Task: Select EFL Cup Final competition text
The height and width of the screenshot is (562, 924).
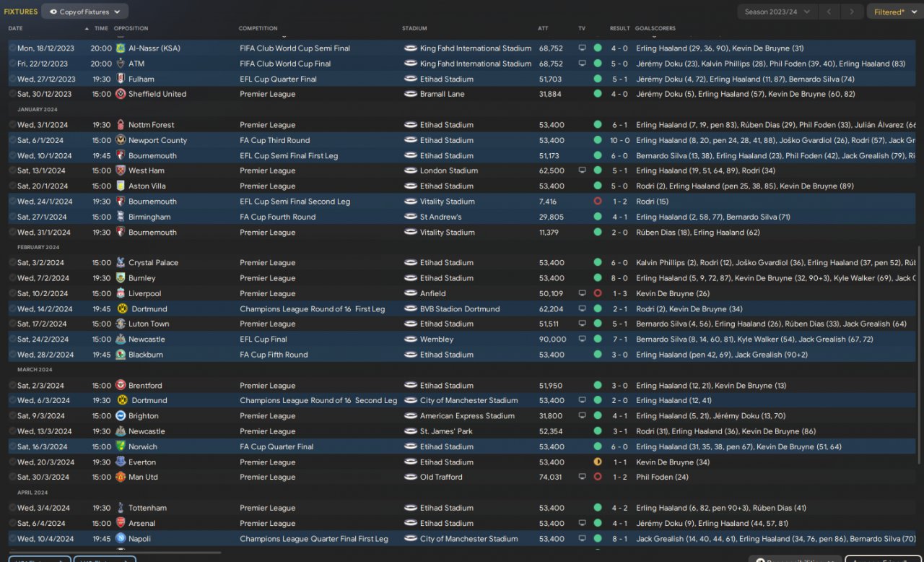Action: click(x=263, y=340)
